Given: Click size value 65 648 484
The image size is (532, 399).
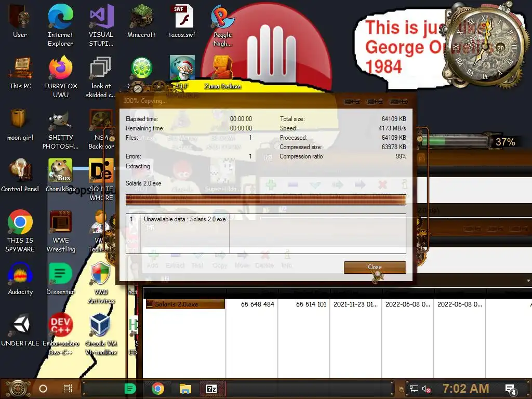Looking at the screenshot, I should click(x=257, y=304).
